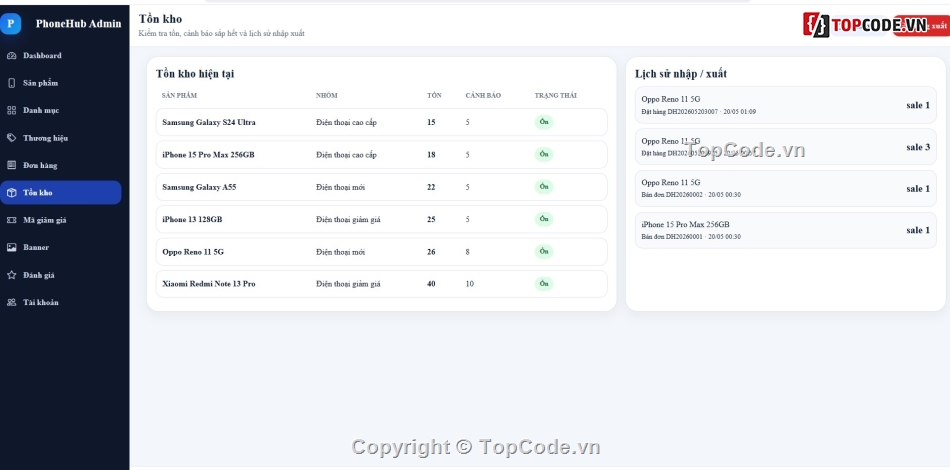This screenshot has height=470, width=950.
Task: Click the Tồn kho hiện tại panel heading
Action: 195,74
